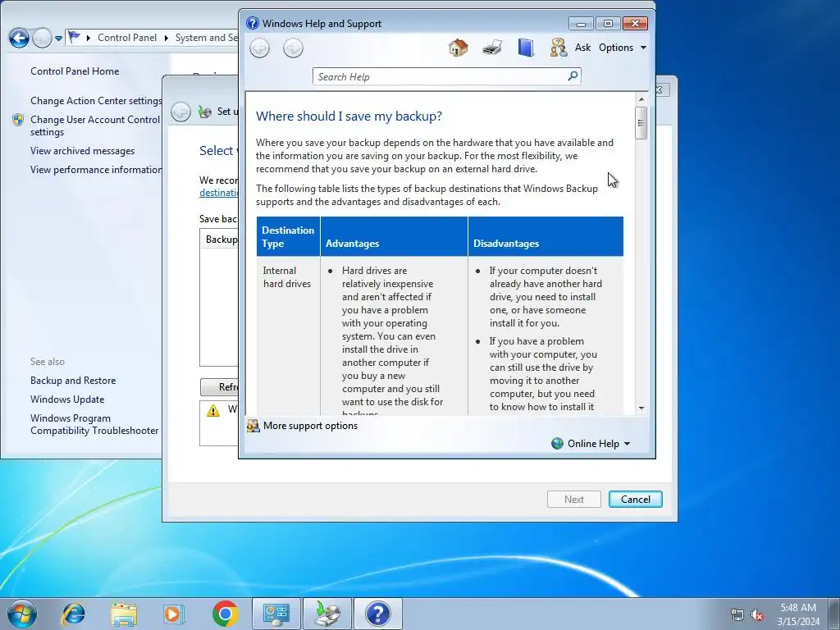Click the network tray icon
This screenshot has height=630, width=840.
737,614
